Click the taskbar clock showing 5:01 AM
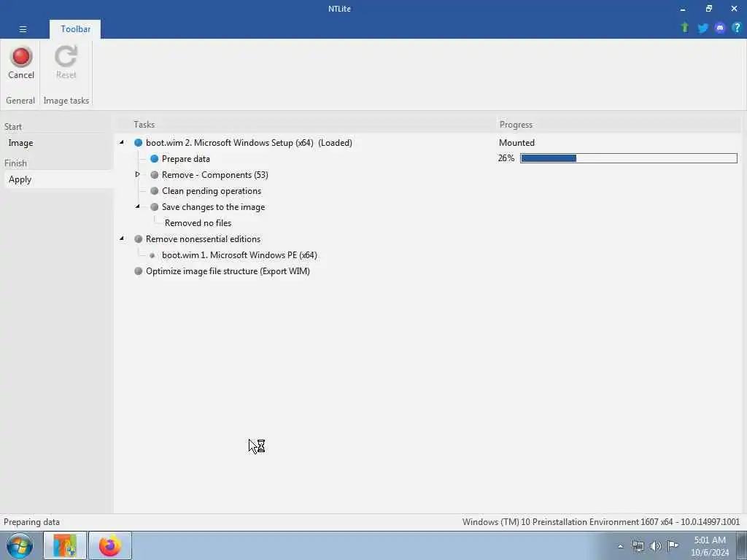This screenshot has width=747, height=560. 710,546
